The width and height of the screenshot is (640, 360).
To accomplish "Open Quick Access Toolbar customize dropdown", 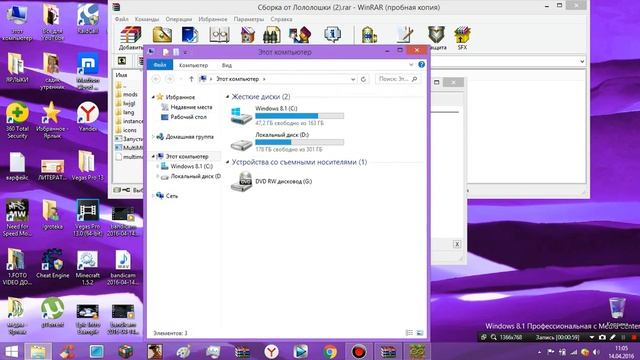I will (185, 52).
